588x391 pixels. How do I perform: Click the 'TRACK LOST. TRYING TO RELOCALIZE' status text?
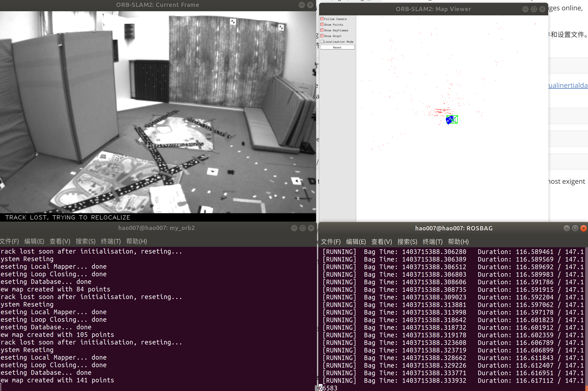(68, 217)
